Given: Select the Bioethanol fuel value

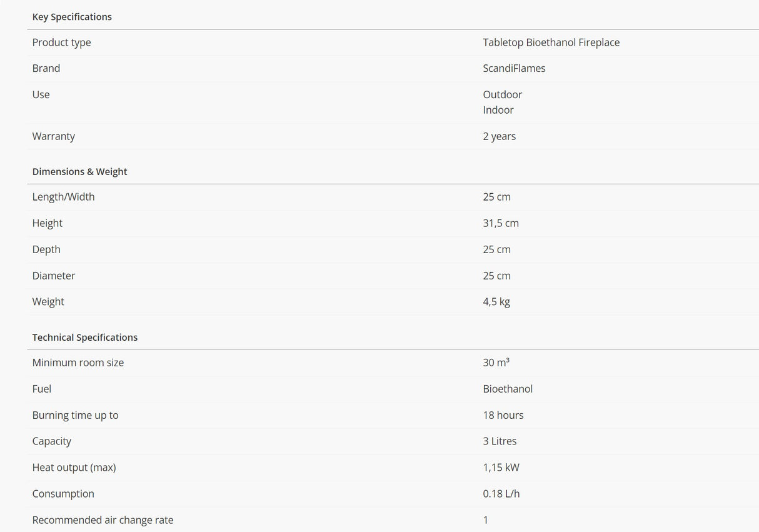Looking at the screenshot, I should click(508, 389).
